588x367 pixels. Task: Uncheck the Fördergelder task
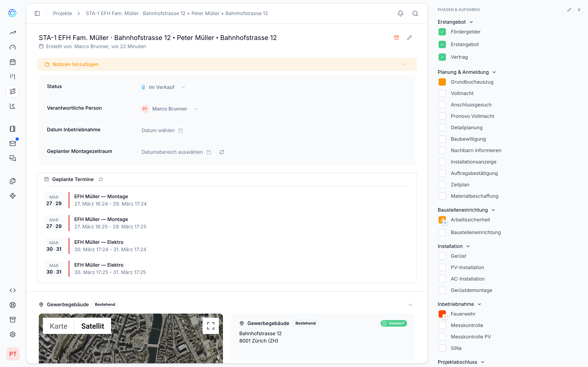442,32
